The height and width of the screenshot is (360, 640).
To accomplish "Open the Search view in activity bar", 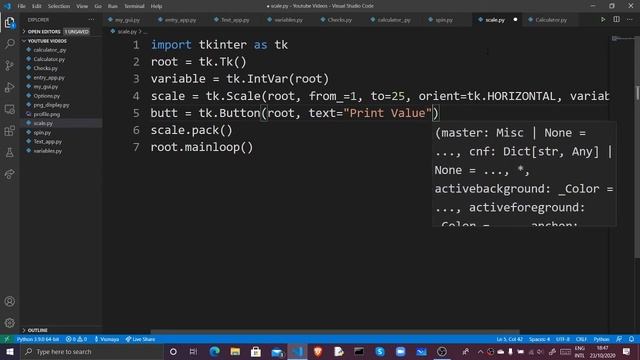I will (9, 44).
